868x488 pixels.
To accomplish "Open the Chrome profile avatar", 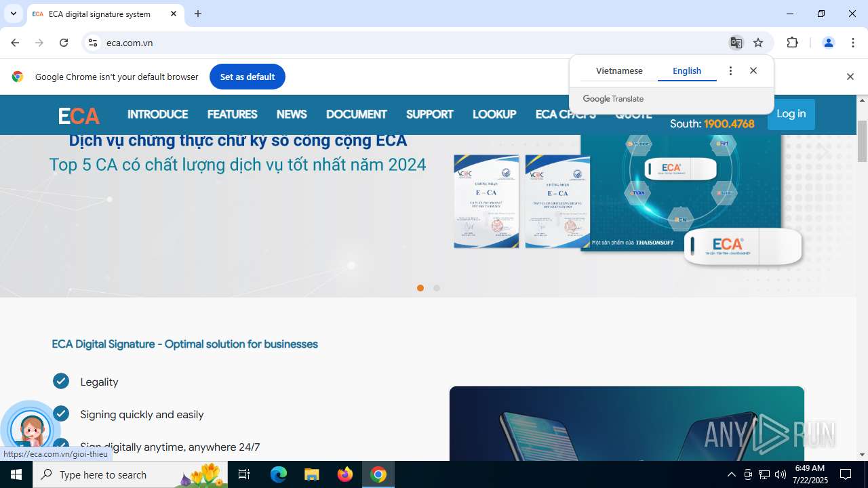I will click(x=828, y=43).
